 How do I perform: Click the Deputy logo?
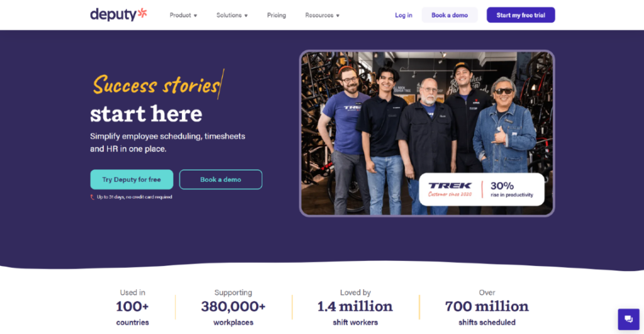(118, 14)
